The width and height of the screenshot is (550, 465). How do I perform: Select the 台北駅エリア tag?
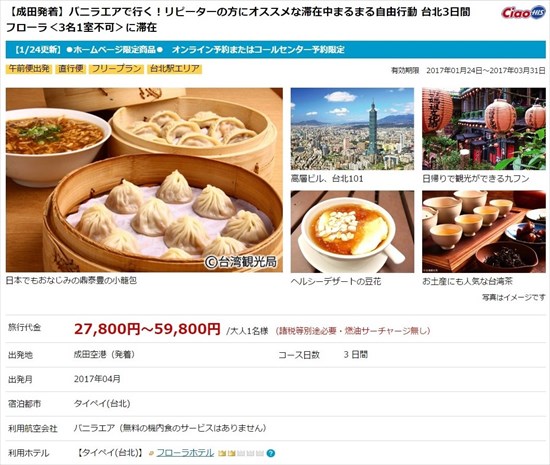175,69
